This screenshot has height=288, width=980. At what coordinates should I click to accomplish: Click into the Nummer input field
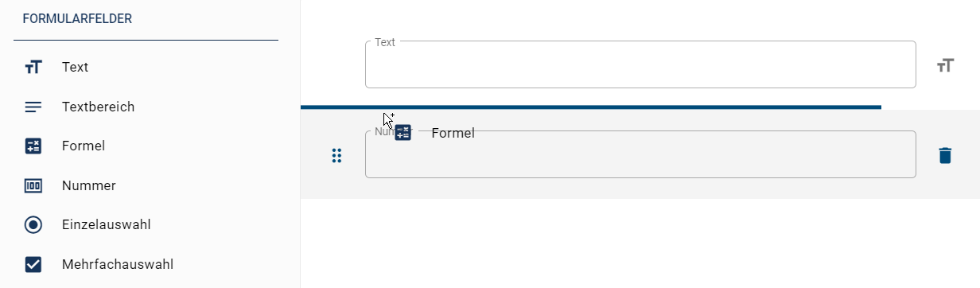click(640, 154)
